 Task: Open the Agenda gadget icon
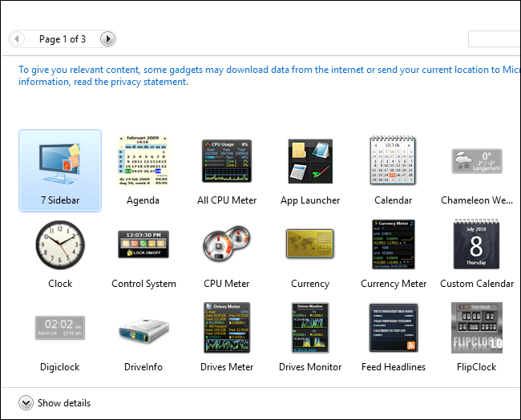tap(143, 162)
